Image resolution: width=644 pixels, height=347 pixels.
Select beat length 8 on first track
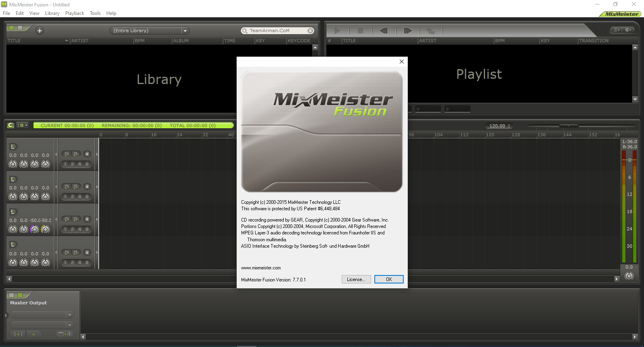[87, 164]
